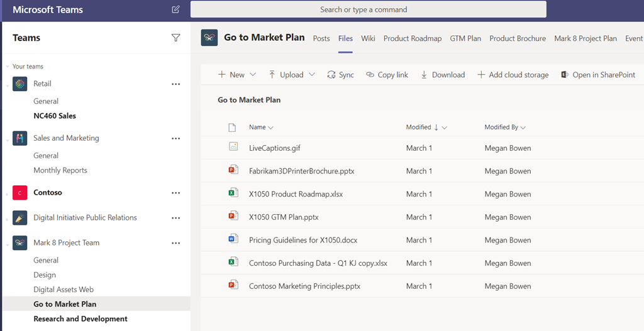644x331 pixels.
Task: Open the Design channel
Action: pos(45,275)
